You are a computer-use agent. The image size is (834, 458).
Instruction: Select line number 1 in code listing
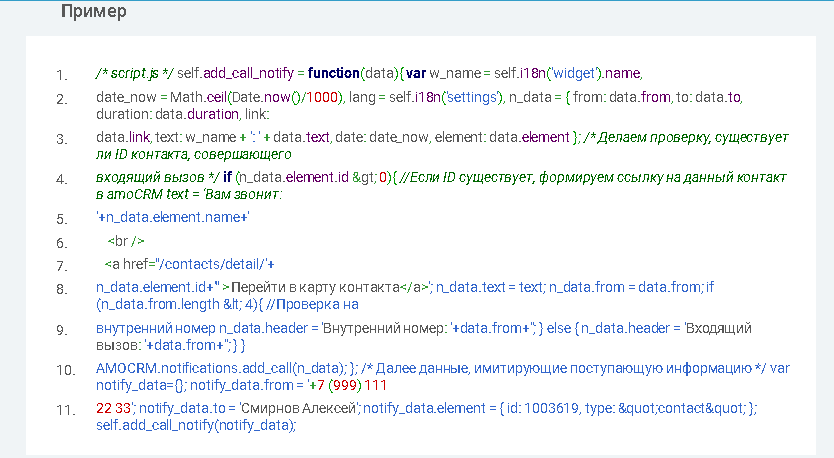pos(62,75)
